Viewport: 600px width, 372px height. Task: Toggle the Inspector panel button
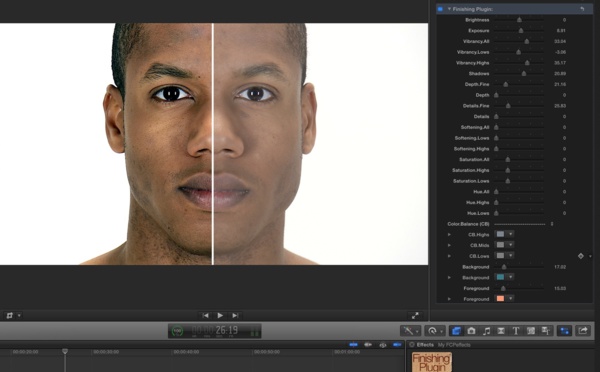[564, 331]
